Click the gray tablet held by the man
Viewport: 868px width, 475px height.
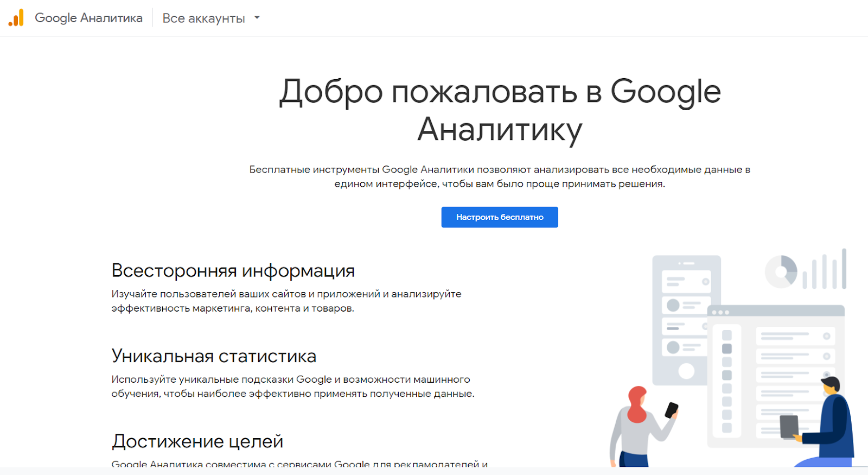point(789,427)
